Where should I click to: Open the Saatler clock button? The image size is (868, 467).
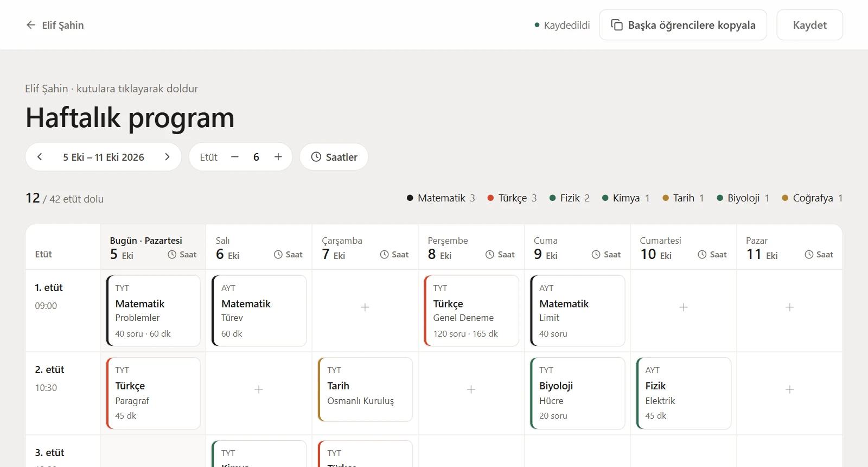tap(334, 157)
